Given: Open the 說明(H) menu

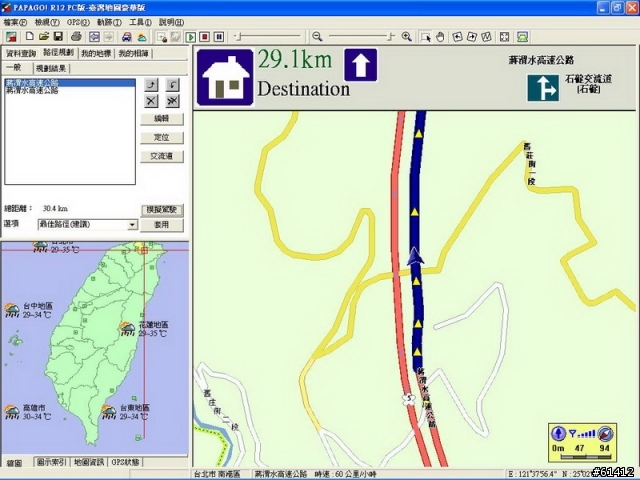Looking at the screenshot, I should (x=171, y=22).
